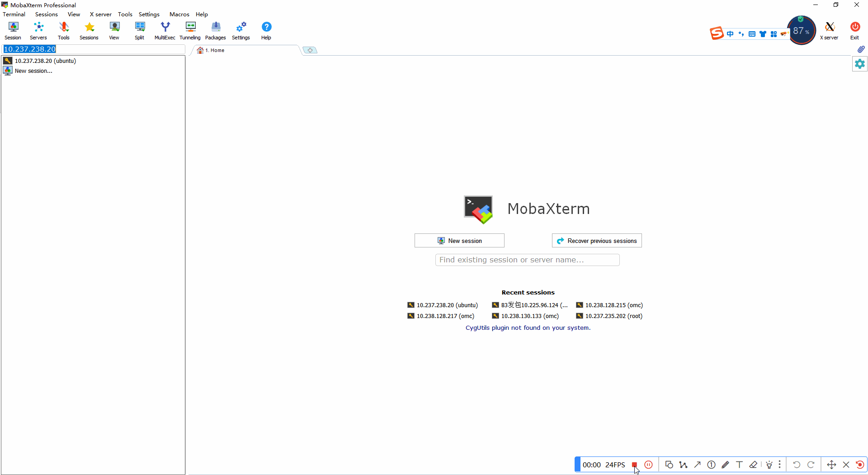Select the arrow annotation tool
This screenshot has width=868, height=475.
tap(698, 465)
